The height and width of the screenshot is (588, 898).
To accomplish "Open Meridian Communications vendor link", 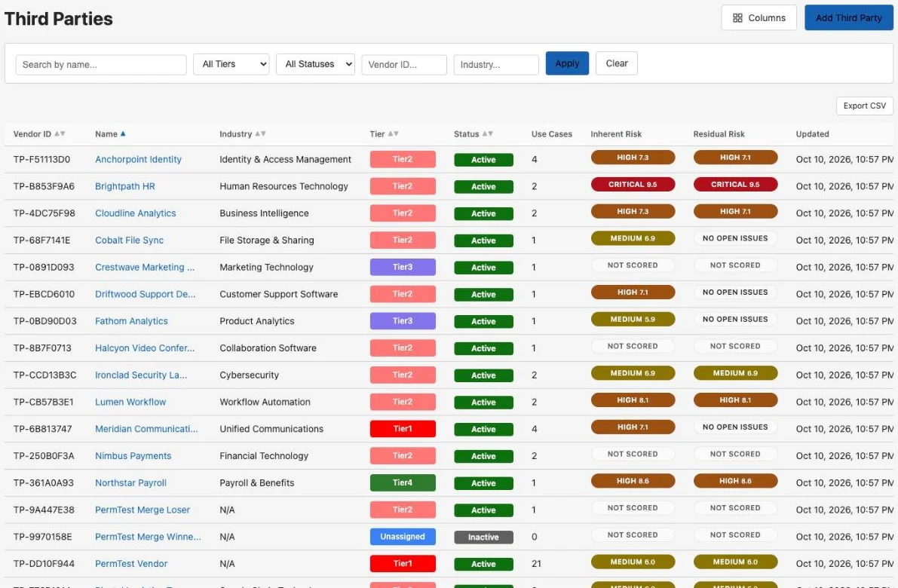I will [x=146, y=429].
